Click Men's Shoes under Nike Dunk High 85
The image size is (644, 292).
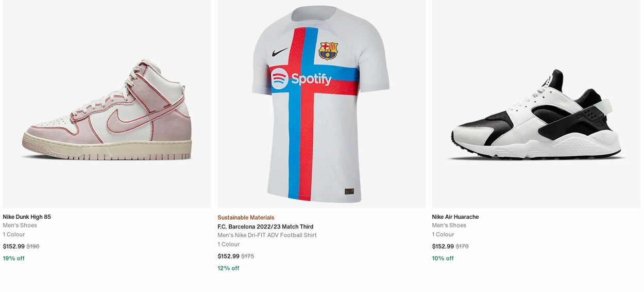coord(20,225)
